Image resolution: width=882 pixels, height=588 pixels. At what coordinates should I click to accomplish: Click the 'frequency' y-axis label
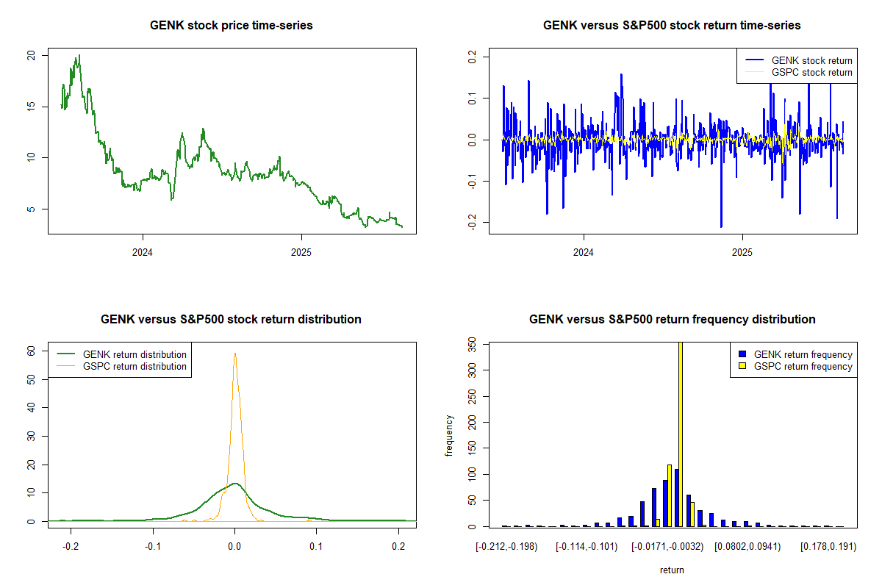449,435
